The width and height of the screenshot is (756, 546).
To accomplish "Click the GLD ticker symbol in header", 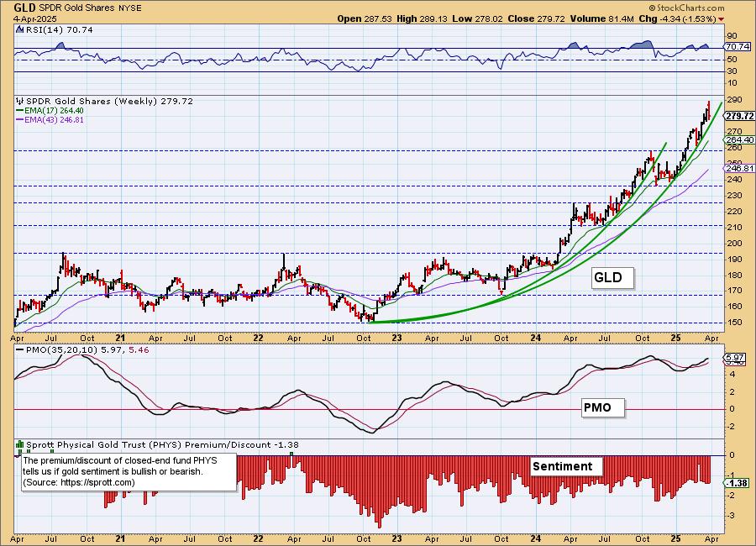I will pos(25,8).
